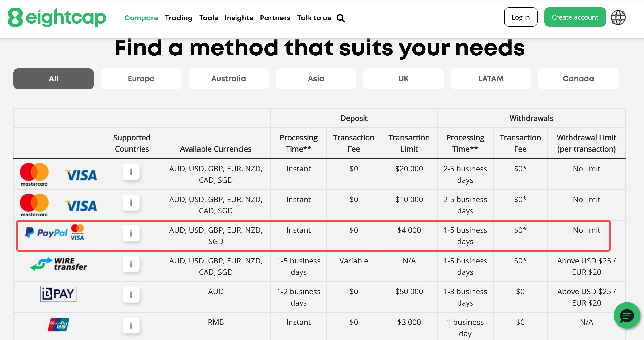Click the Wire transfer logo
The width and height of the screenshot is (644, 340).
(59, 264)
